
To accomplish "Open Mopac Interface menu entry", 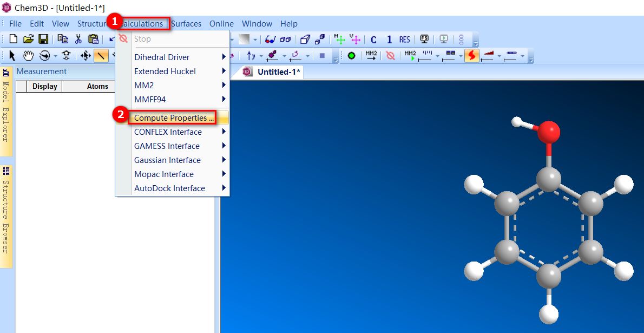I will 172,174.
